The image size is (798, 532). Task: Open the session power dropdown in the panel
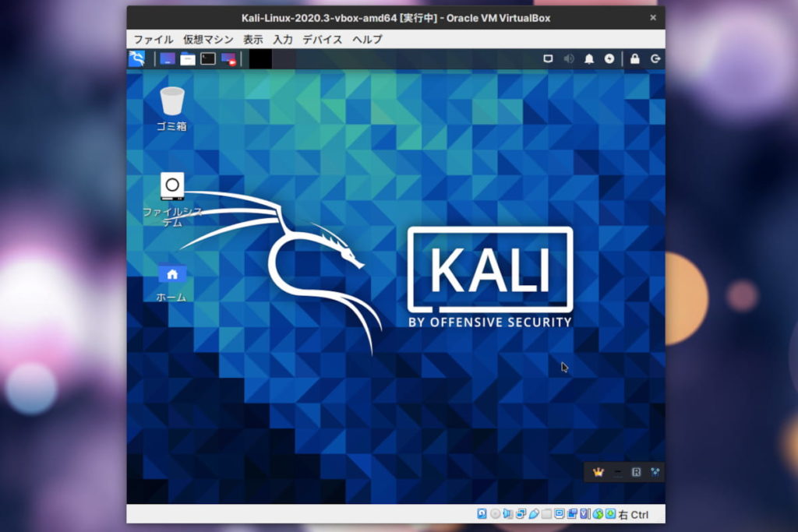pos(609,58)
